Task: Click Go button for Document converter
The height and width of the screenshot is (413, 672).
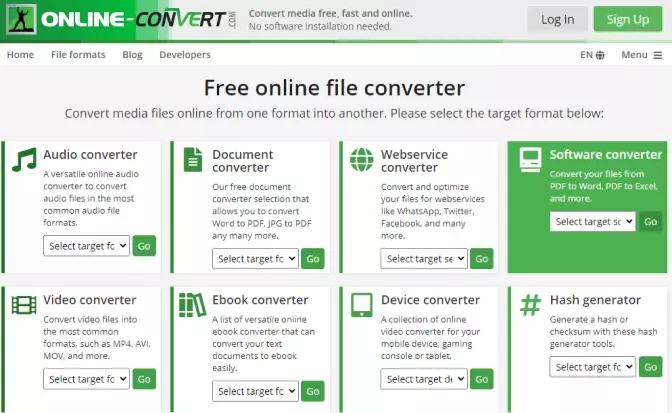Action: [x=312, y=259]
